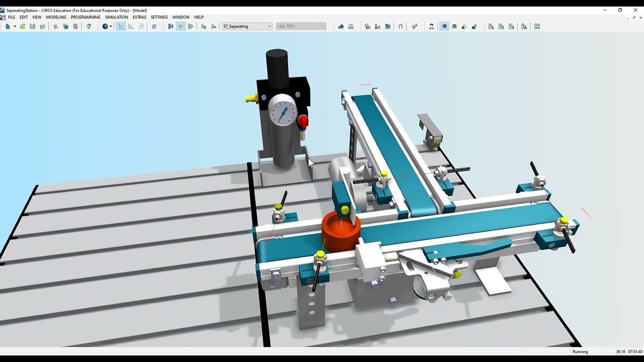Toggle the magnet snap icon
644x362 pixels.
coord(400,26)
